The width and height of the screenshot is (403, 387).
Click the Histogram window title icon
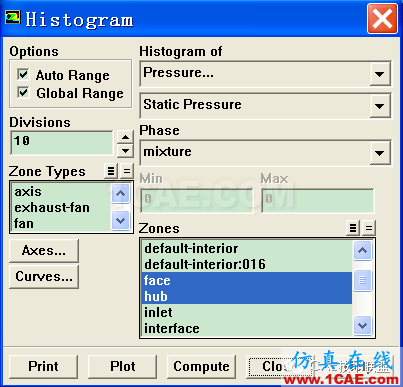[x=13, y=17]
